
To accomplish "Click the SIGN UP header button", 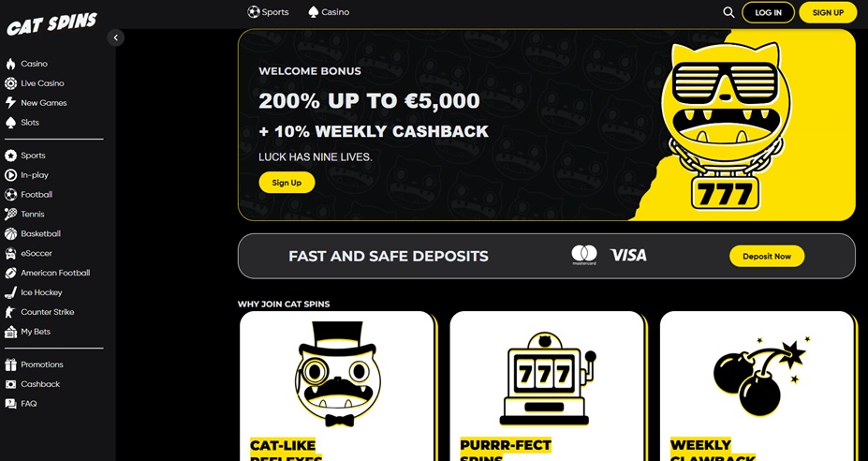I will pos(828,12).
